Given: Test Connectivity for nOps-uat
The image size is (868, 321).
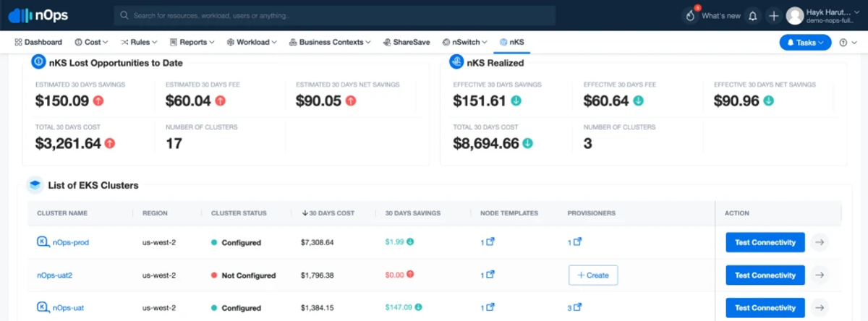Looking at the screenshot, I should [x=765, y=308].
